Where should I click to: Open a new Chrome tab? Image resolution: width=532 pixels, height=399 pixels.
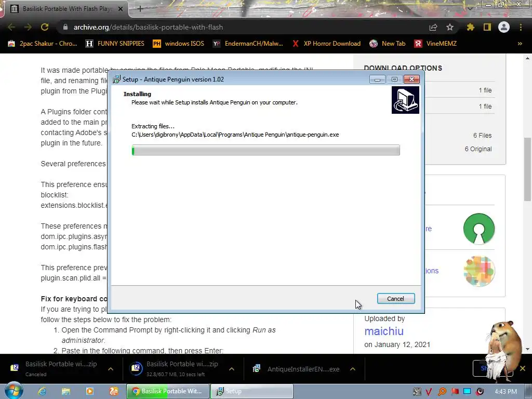pyautogui.click(x=140, y=9)
